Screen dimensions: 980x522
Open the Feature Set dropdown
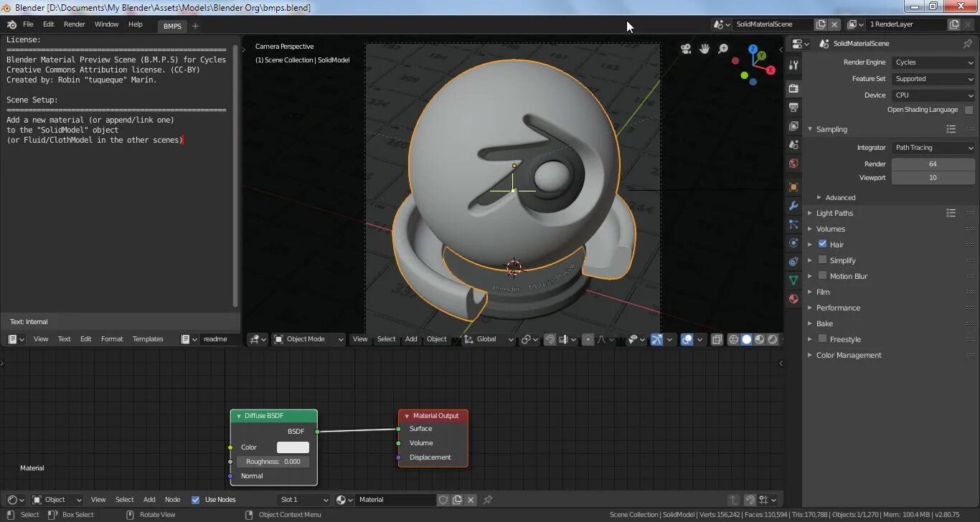tap(933, 79)
